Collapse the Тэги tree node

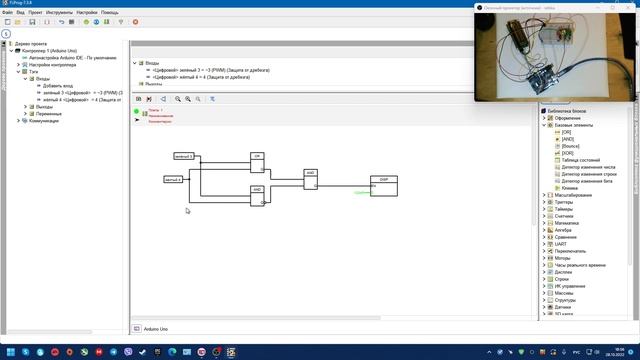18,71
